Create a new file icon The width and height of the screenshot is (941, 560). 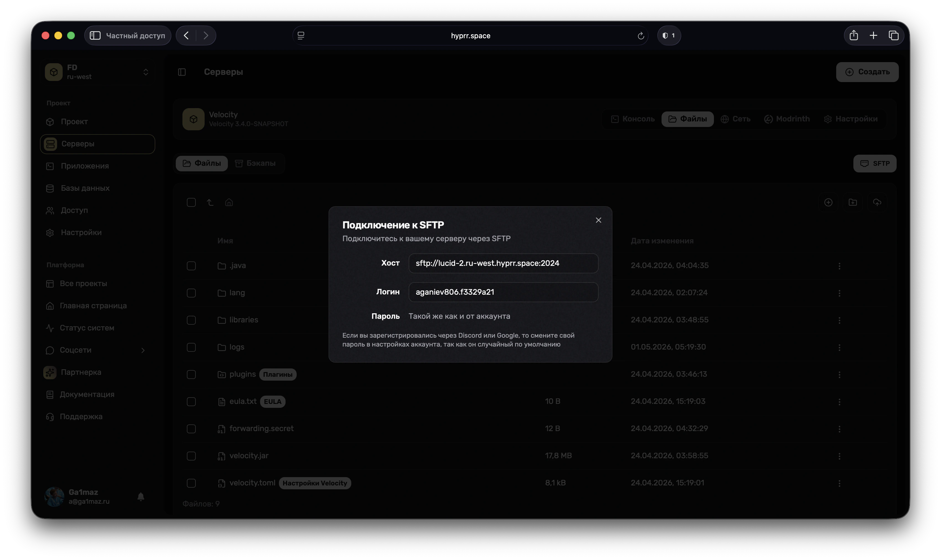[828, 202]
